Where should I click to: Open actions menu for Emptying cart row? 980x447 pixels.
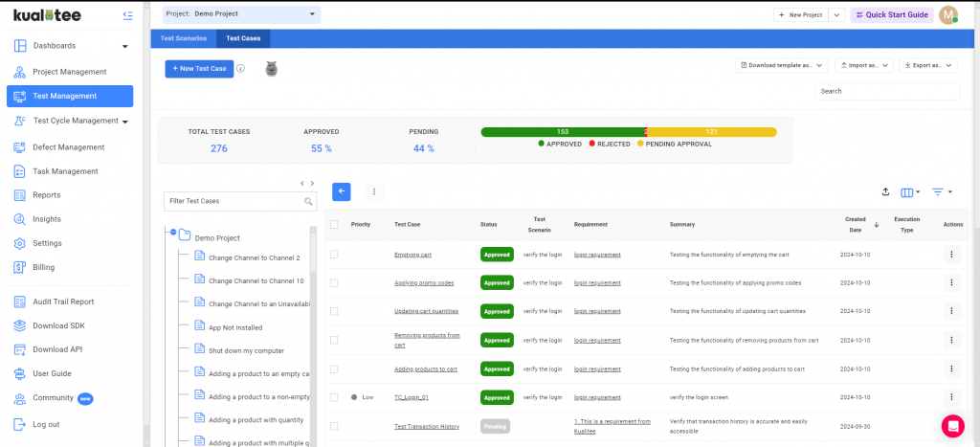[x=951, y=255]
